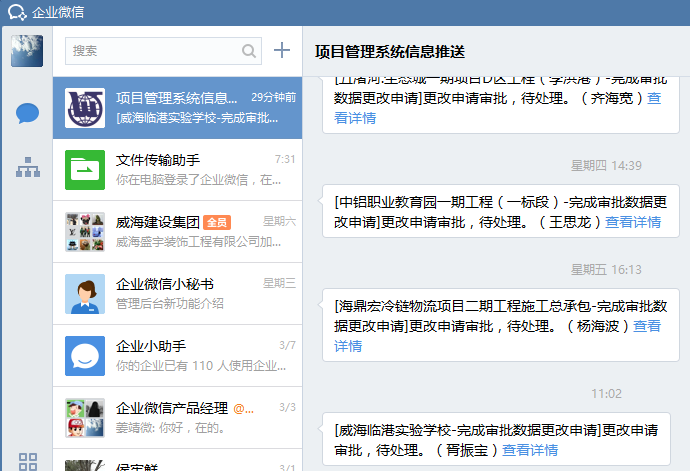Click the 威海建设集团 group avatar
Screen dimensions: 690x471
(85, 232)
